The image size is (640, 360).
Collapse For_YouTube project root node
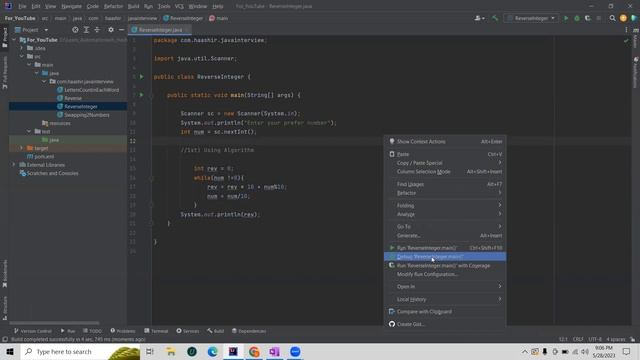(x=14, y=40)
